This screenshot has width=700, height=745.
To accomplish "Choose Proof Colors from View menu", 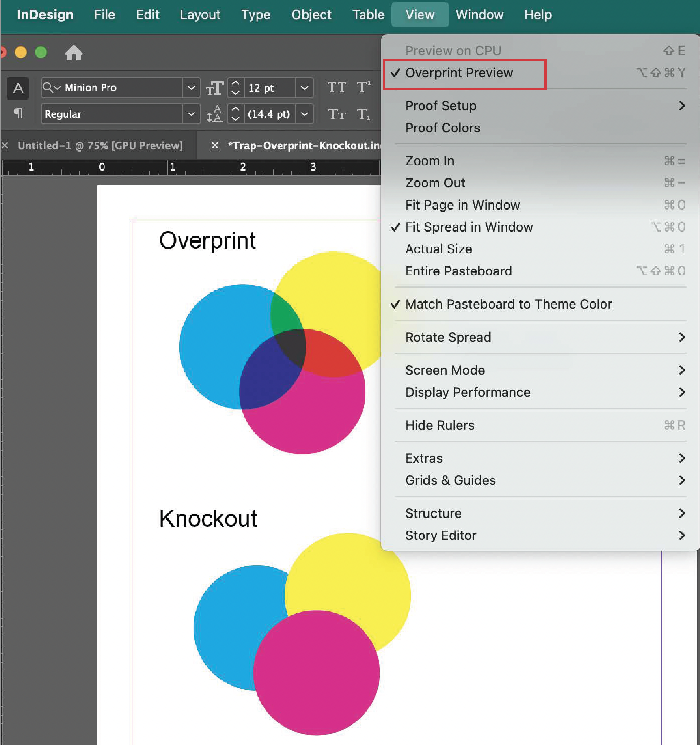I will pos(540,128).
